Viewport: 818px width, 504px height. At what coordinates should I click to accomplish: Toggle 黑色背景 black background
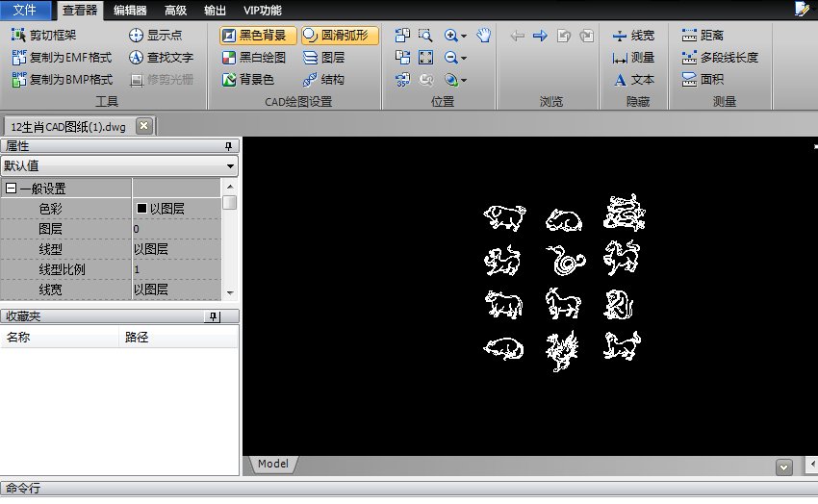256,36
